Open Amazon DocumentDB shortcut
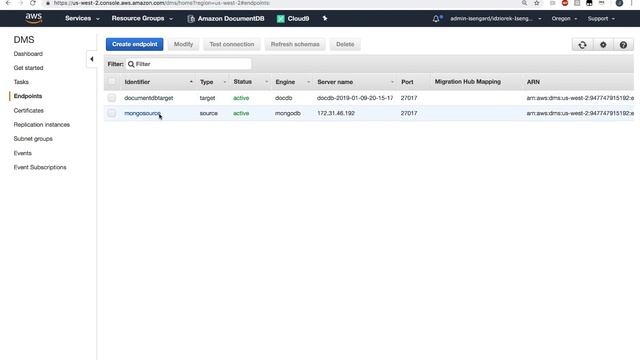This screenshot has width=640, height=360. pos(226,18)
